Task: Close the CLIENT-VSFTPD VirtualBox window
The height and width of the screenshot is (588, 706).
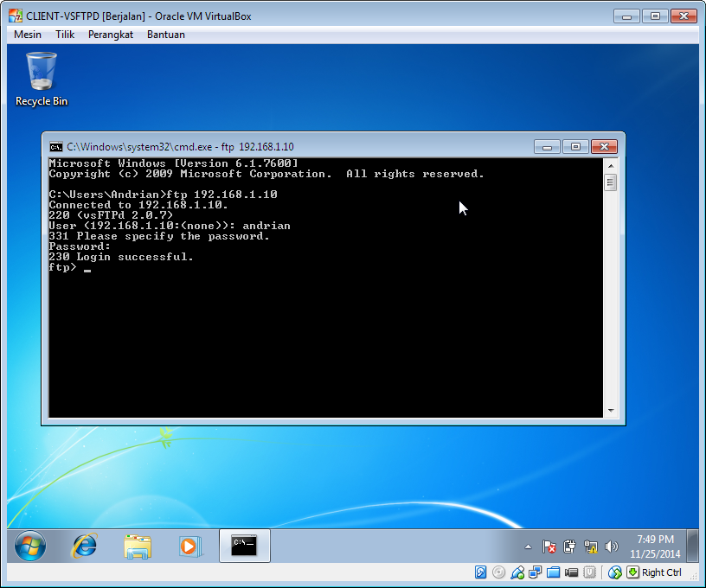Action: [684, 16]
